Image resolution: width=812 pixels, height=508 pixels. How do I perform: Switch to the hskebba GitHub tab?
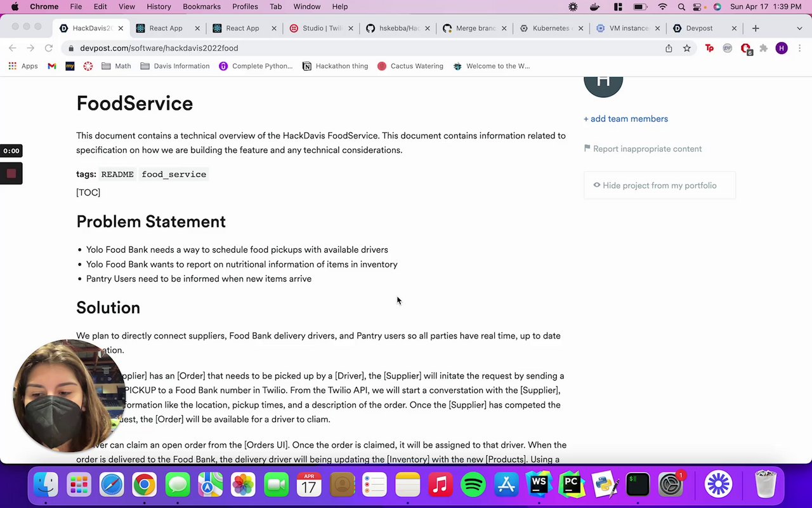click(399, 28)
